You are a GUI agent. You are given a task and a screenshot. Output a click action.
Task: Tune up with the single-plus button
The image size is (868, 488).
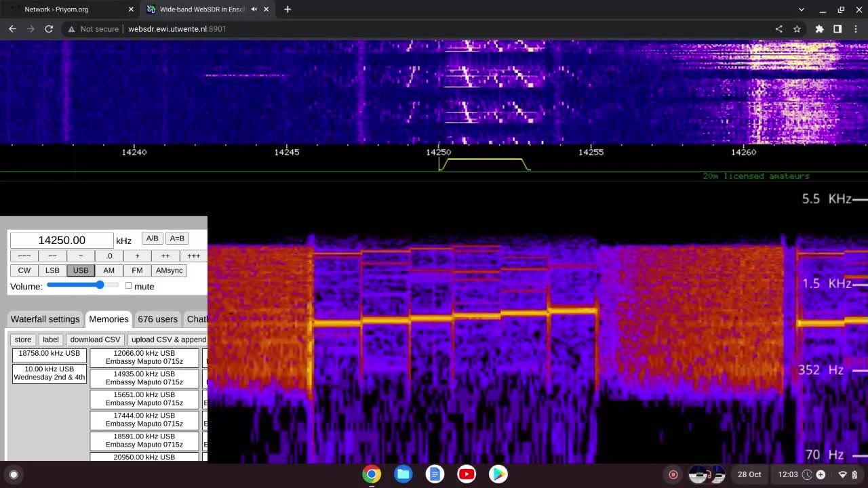coord(137,256)
